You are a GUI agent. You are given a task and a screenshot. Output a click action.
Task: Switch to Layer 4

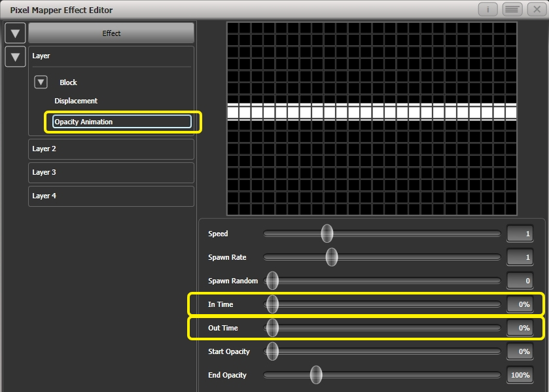point(111,196)
